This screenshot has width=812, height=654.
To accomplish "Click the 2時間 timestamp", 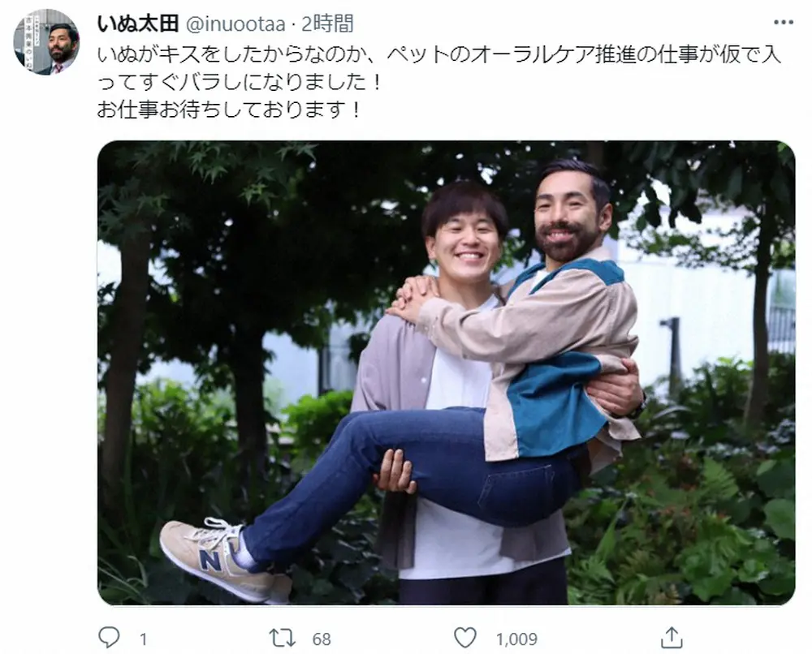I will [328, 24].
